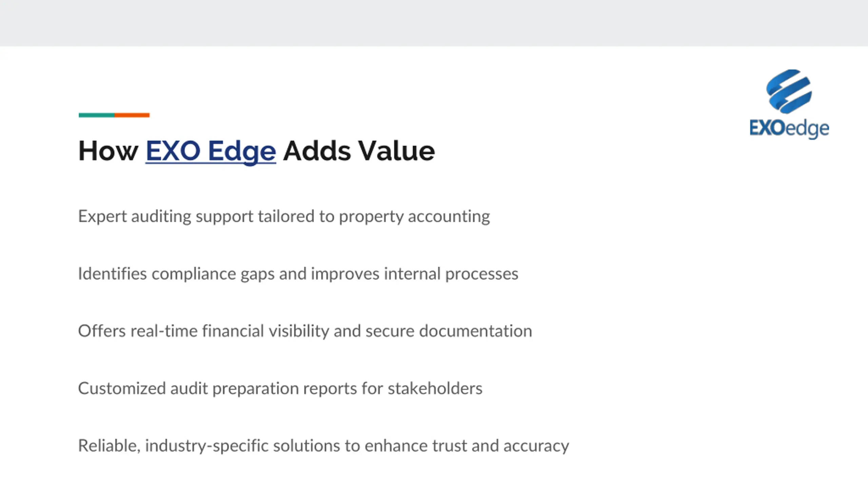Click the gray header band above slide
Viewport: 868px width, 488px height.
coord(434,23)
